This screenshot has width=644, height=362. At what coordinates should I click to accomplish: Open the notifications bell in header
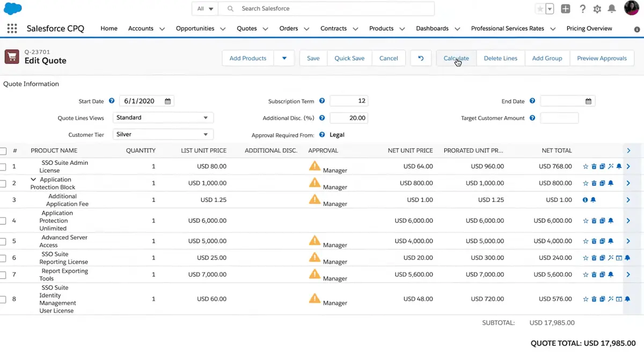(612, 9)
